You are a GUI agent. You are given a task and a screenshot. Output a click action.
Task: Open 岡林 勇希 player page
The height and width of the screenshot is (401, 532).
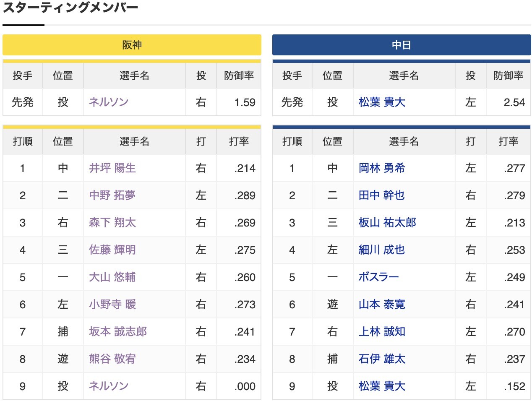[382, 168]
